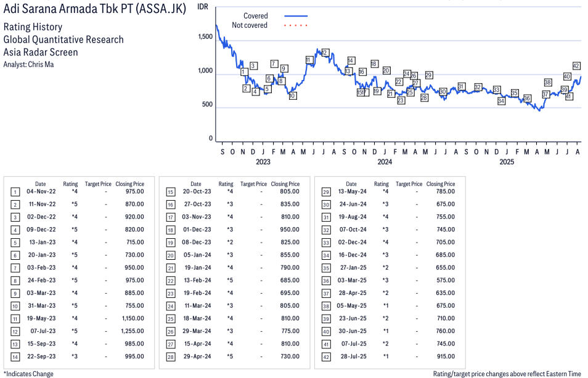The width and height of the screenshot is (588, 378).
Task: Click the closing price 685.00 for 13-Feb-24
Action: 290,280
